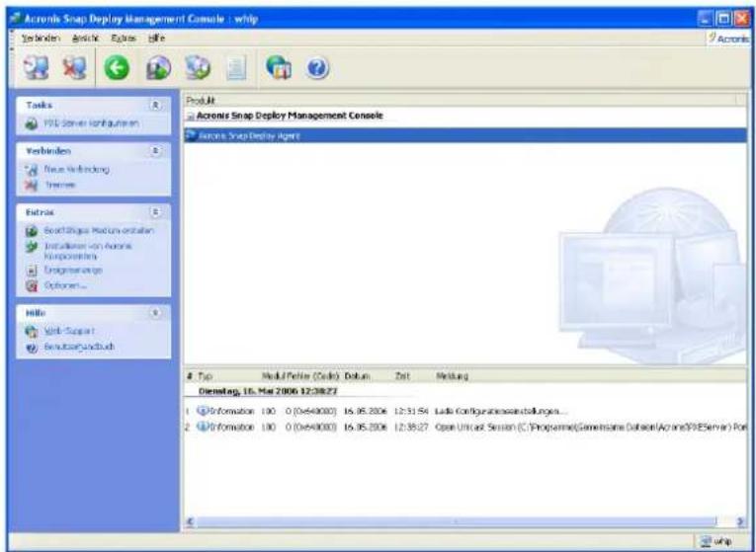
Task: Open the Hilfe menu
Action: click(x=157, y=39)
